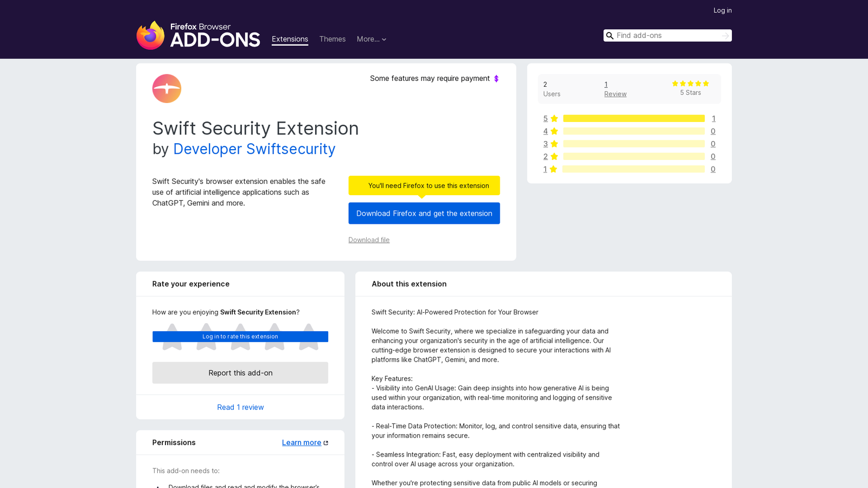Click the 'About this extension' heading

[x=409, y=284]
